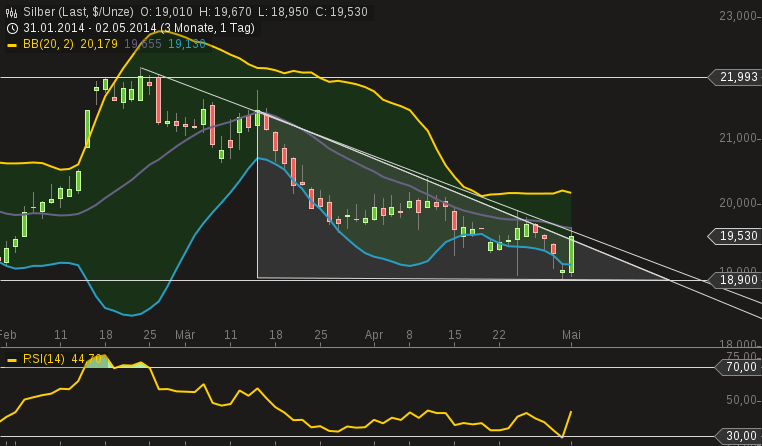The image size is (762, 446).
Task: Click the 'Mär' month label on time axis
Action: pos(185,335)
